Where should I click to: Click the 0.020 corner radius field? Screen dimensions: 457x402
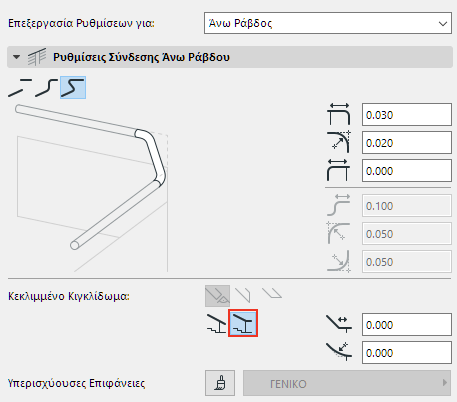[x=407, y=143]
